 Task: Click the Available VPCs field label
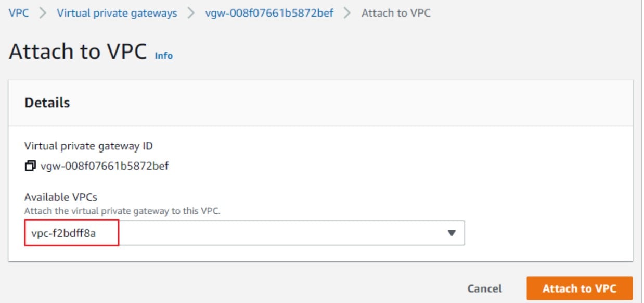[x=61, y=197]
